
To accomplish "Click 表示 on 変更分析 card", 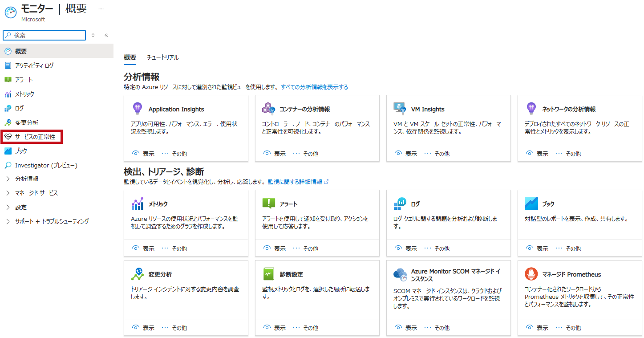I will coord(143,328).
